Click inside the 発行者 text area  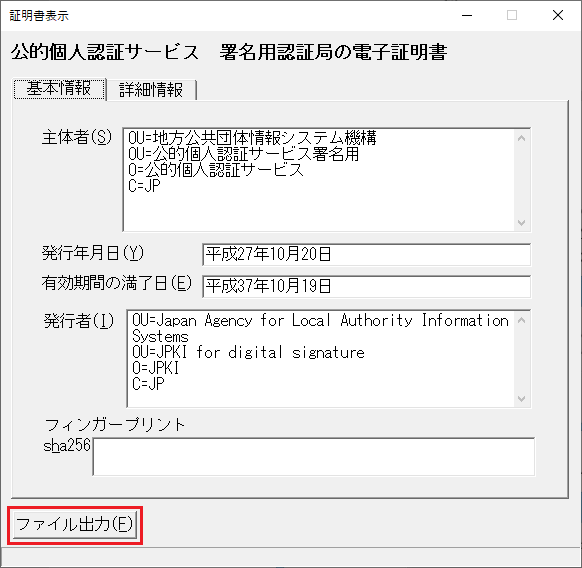pos(321,359)
